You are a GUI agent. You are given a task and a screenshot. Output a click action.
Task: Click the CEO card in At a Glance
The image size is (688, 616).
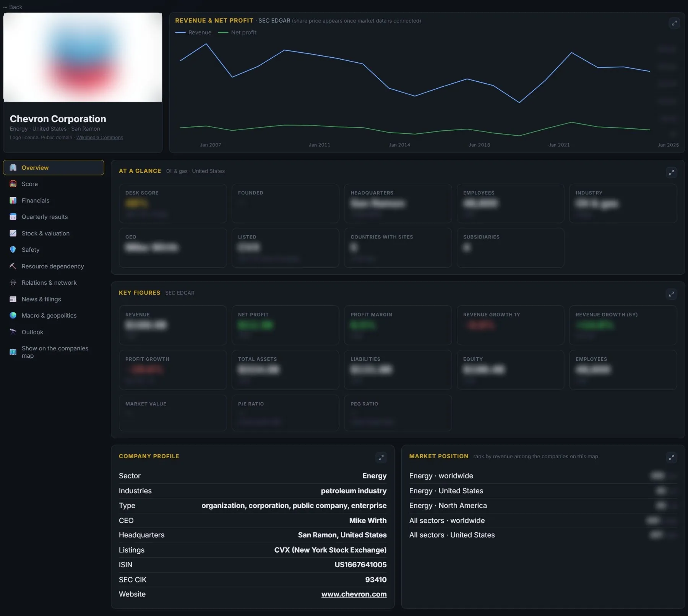click(x=173, y=248)
